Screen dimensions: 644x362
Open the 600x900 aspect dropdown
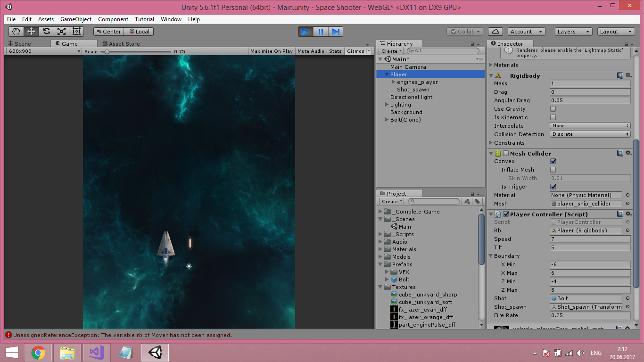click(x=43, y=51)
